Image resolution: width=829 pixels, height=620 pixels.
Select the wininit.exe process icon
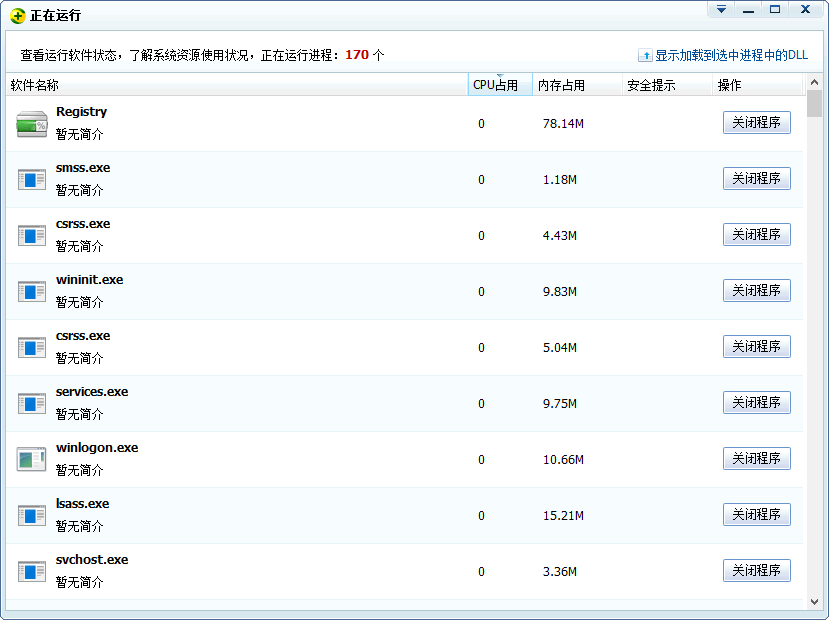[32, 292]
